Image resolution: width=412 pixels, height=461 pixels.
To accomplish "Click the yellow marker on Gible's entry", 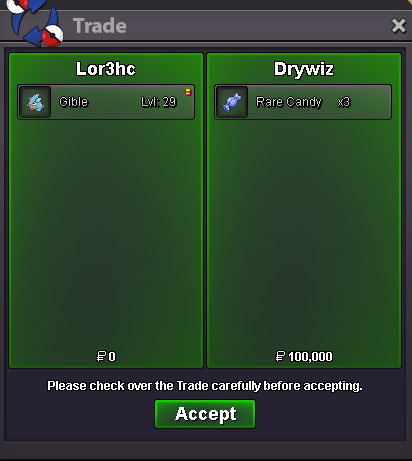I will (188, 92).
